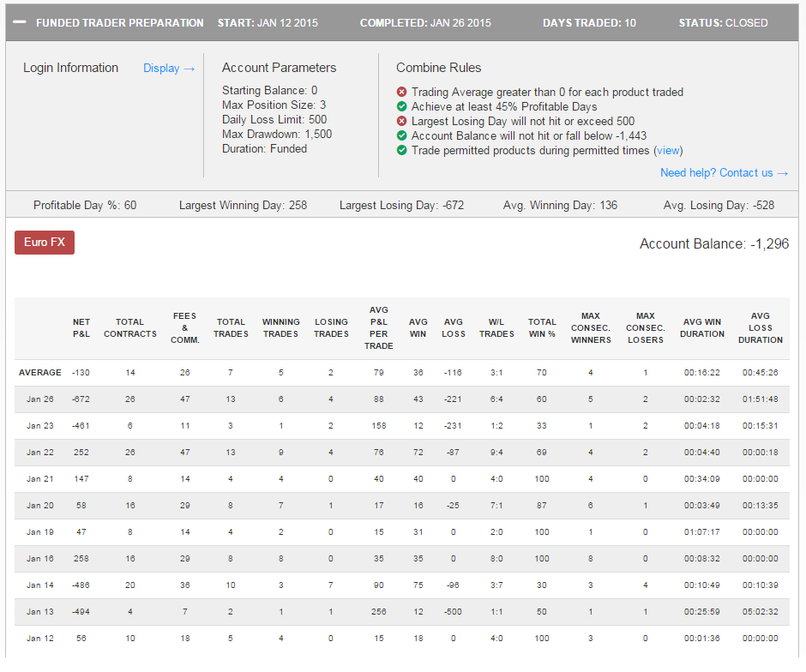Click the NET P&L column header
Viewport: 806px width, 672px height.
(x=81, y=327)
